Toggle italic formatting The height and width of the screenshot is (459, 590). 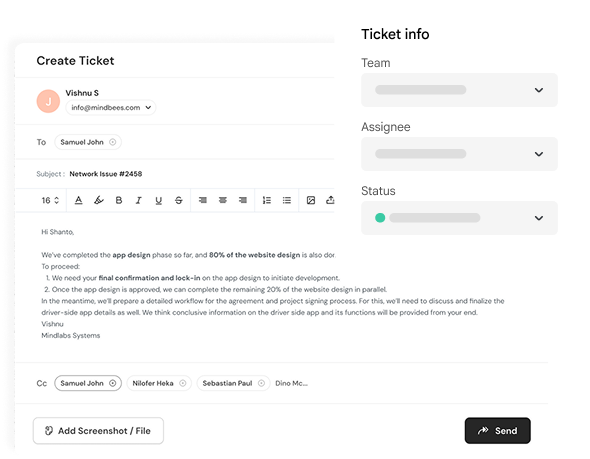[x=138, y=201]
